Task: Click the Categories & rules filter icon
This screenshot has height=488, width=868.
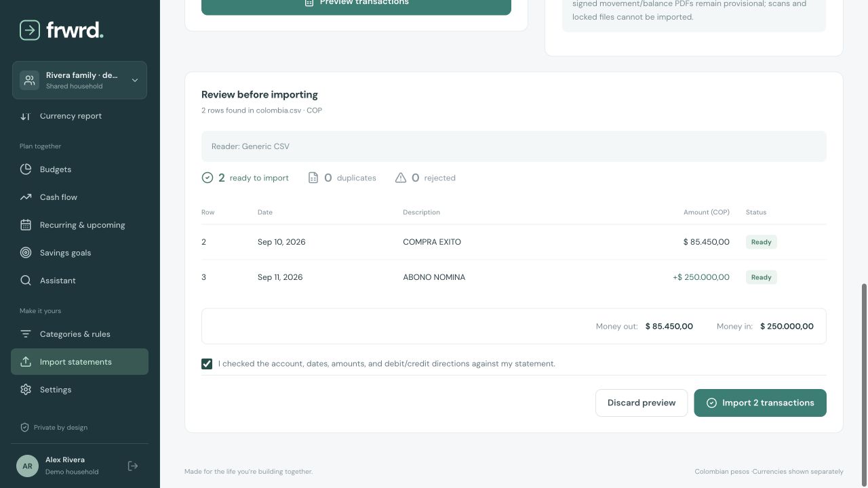Action: pos(26,334)
